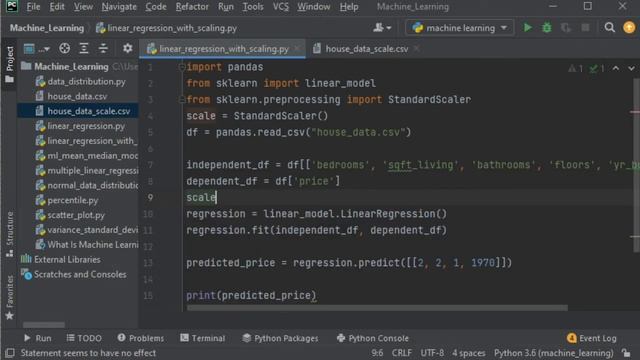This screenshot has width=640, height=360.
Task: Close the house_data_scale.csv tab
Action: [416, 49]
